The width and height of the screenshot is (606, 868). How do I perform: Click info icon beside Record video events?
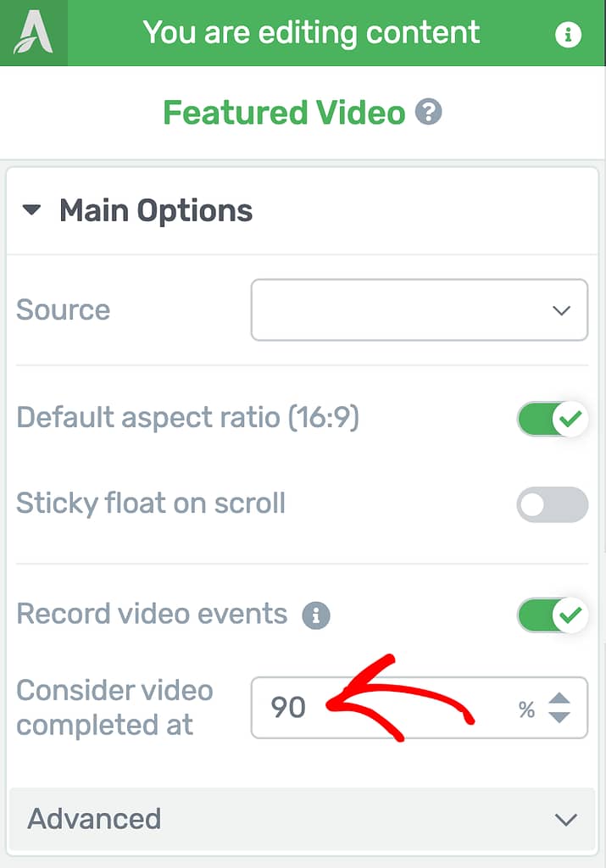316,615
